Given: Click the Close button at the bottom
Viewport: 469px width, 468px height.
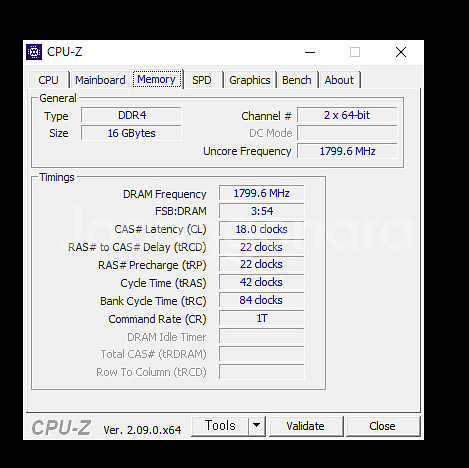Looking at the screenshot, I should click(x=382, y=426).
